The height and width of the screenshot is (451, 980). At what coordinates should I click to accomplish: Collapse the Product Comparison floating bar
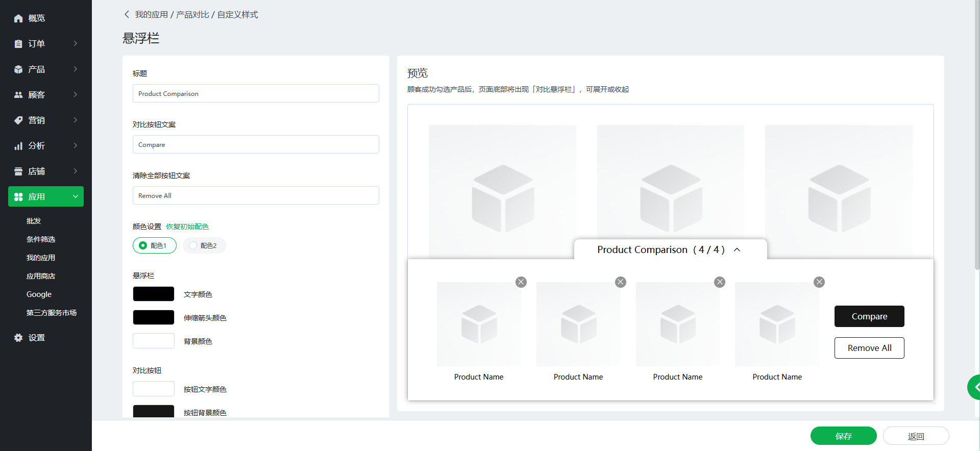click(x=737, y=249)
